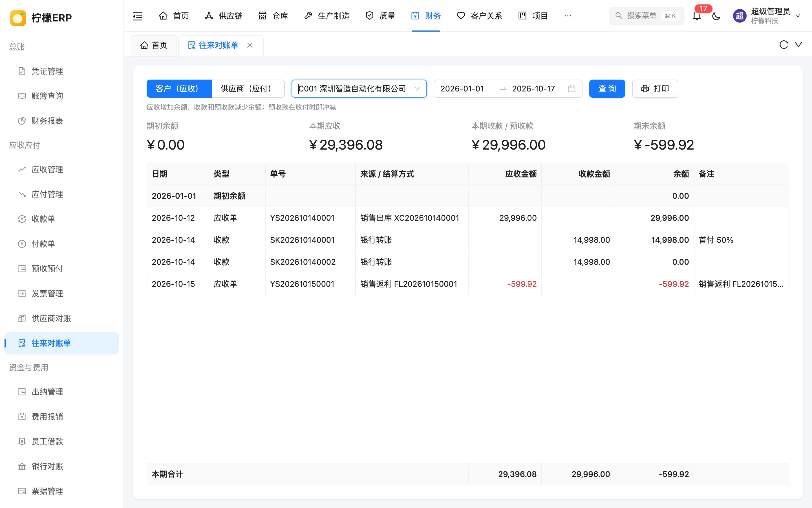This screenshot has width=812, height=508.
Task: Click document number YS202610140001
Action: click(302, 218)
